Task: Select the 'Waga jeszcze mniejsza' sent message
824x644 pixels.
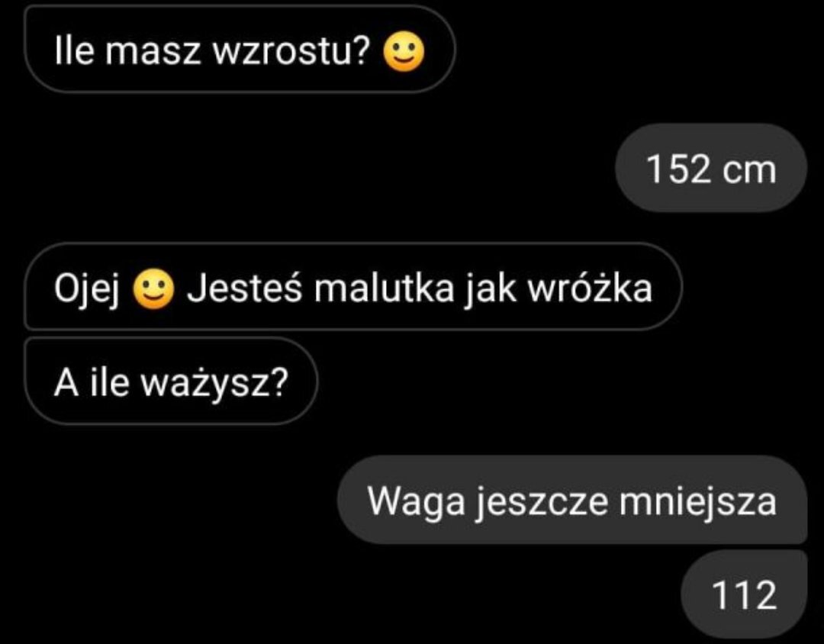Action: point(572,500)
